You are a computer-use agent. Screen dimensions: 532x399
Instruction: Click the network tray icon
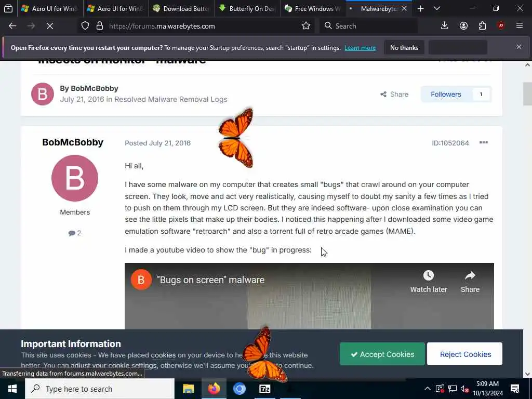pyautogui.click(x=453, y=389)
